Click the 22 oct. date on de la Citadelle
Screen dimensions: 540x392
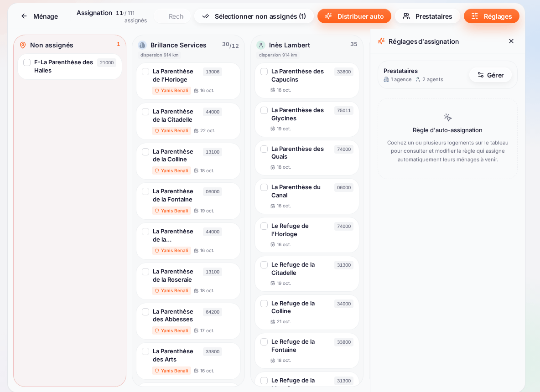pyautogui.click(x=208, y=131)
